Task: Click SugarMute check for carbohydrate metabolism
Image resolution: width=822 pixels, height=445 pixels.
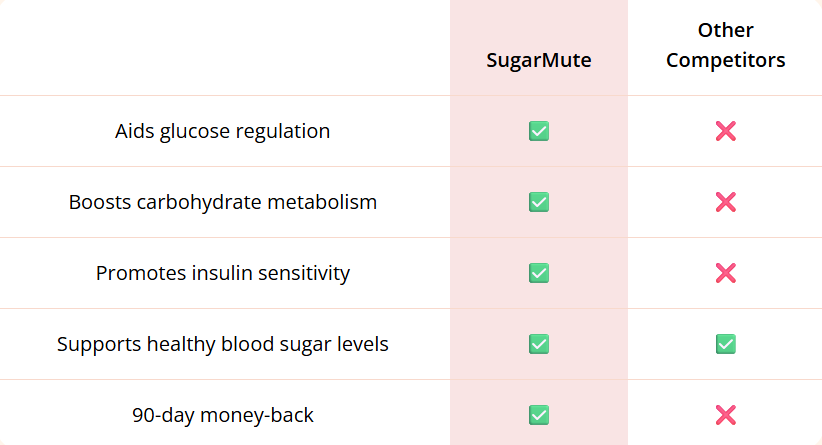Action: [x=538, y=202]
